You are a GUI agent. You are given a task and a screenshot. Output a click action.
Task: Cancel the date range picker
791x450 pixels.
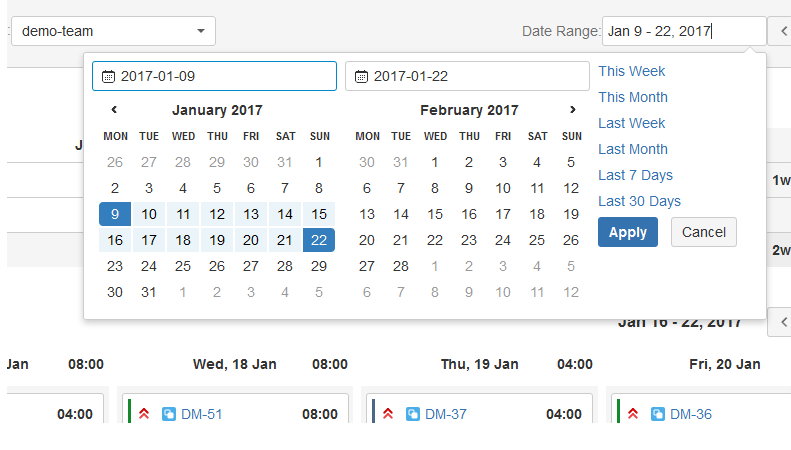point(704,232)
